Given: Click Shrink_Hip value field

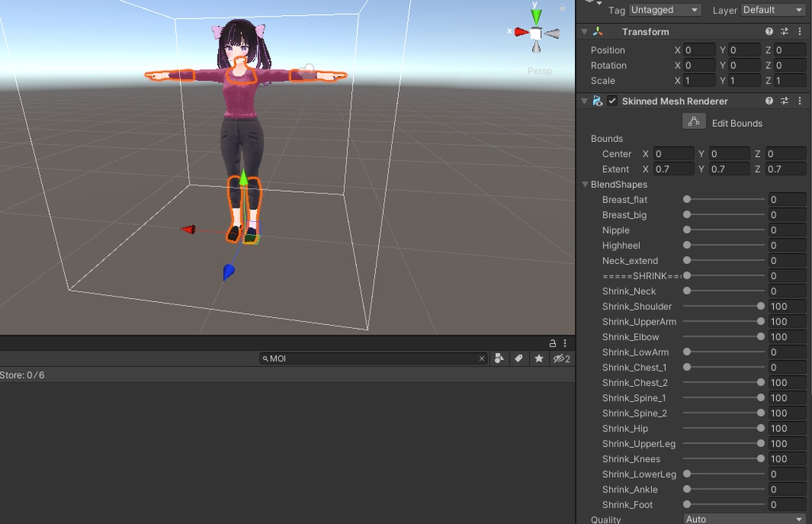Looking at the screenshot, I should click(787, 428).
